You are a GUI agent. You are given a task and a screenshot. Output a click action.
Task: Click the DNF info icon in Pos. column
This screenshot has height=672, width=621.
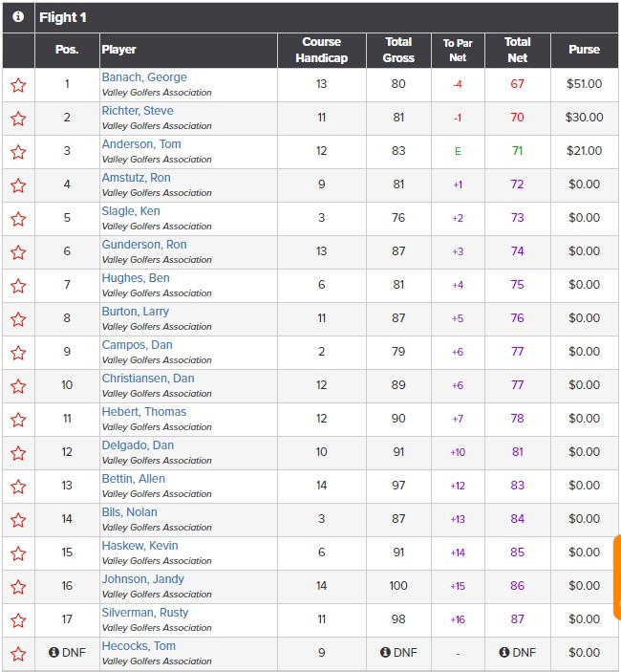54,652
